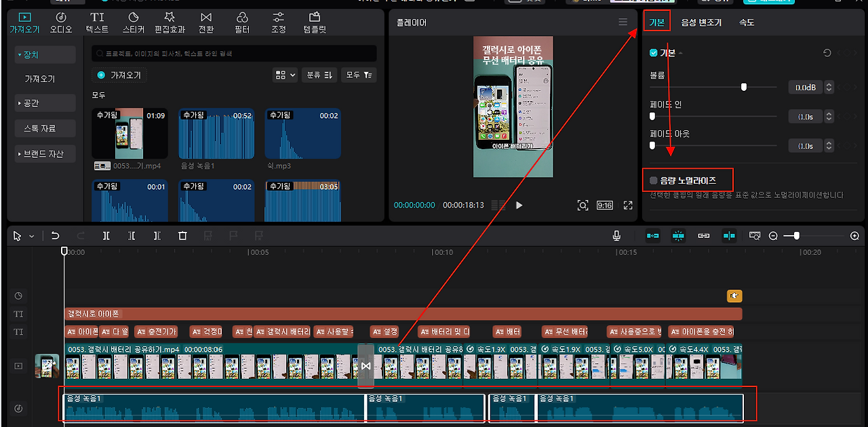Enable the 음량 노멀라이즈 checkbox
868x427 pixels.
pyautogui.click(x=654, y=180)
